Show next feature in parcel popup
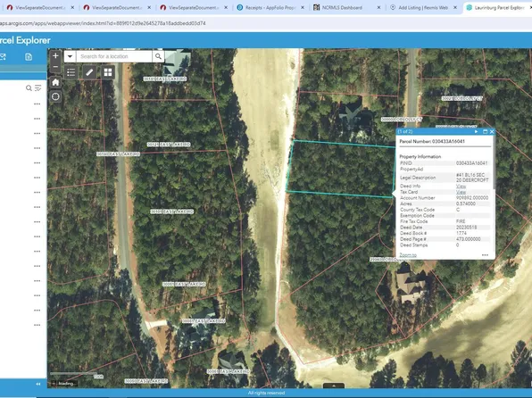This screenshot has height=398, width=532. click(x=476, y=131)
